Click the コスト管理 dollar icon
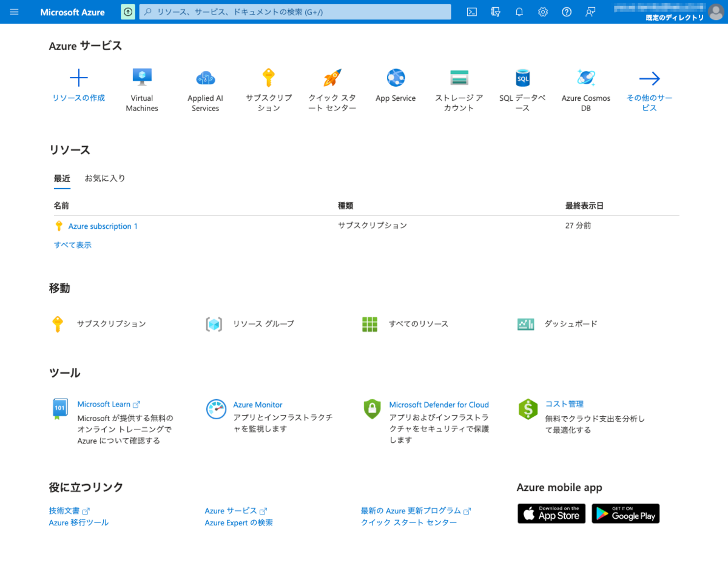 (x=528, y=409)
